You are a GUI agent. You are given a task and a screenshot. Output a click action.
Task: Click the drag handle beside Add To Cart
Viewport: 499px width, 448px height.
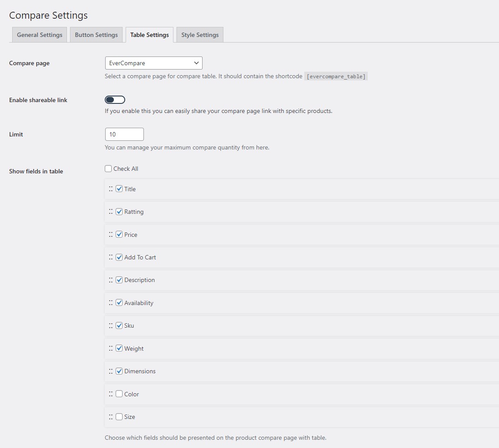pos(111,257)
